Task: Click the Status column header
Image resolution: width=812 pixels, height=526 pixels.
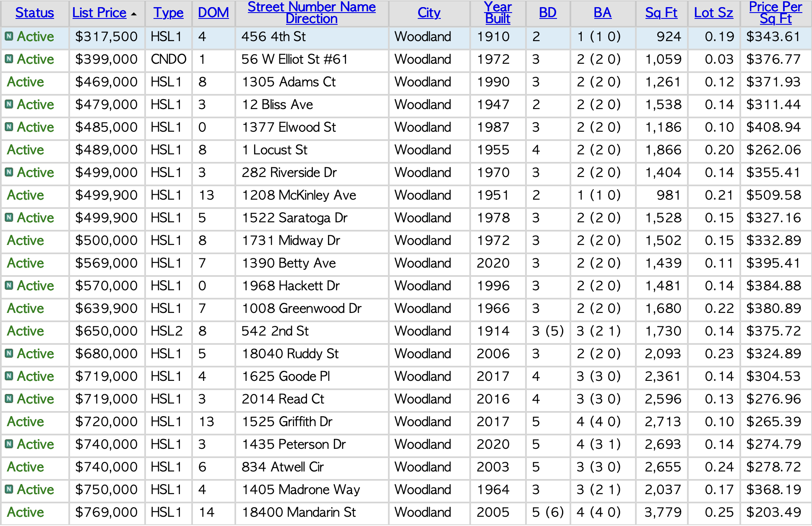Action: click(x=34, y=13)
